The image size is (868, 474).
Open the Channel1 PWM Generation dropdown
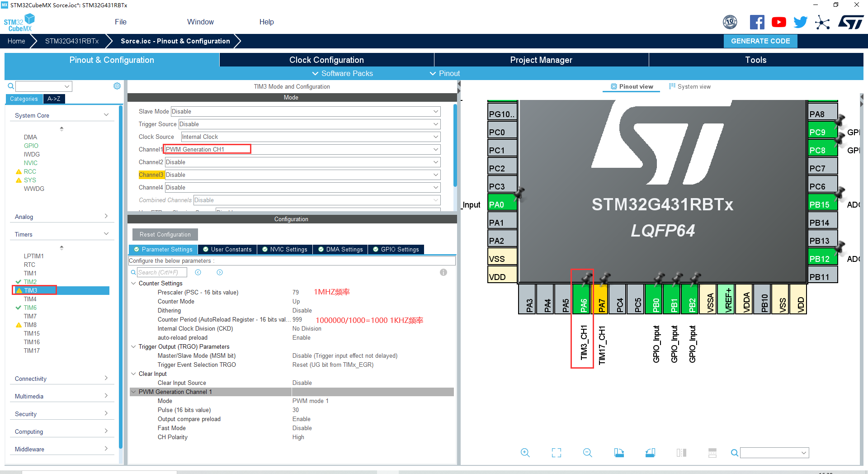[302, 150]
